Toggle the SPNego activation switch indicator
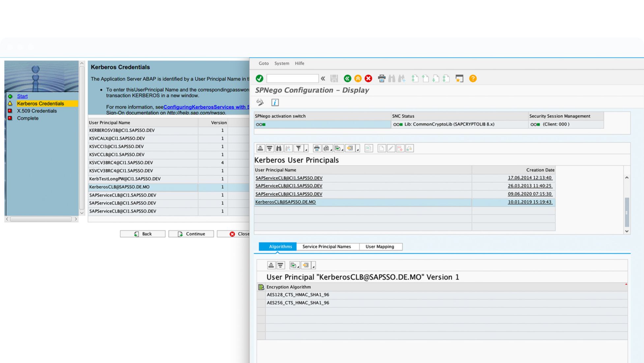Image resolution: width=644 pixels, height=363 pixels. [260, 124]
